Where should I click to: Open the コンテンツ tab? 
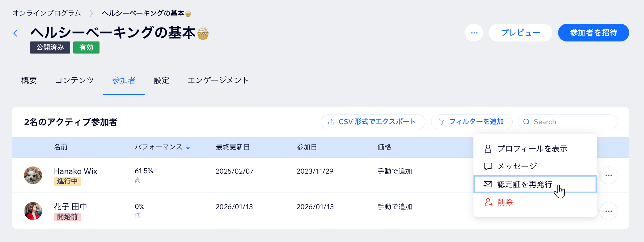tap(74, 80)
